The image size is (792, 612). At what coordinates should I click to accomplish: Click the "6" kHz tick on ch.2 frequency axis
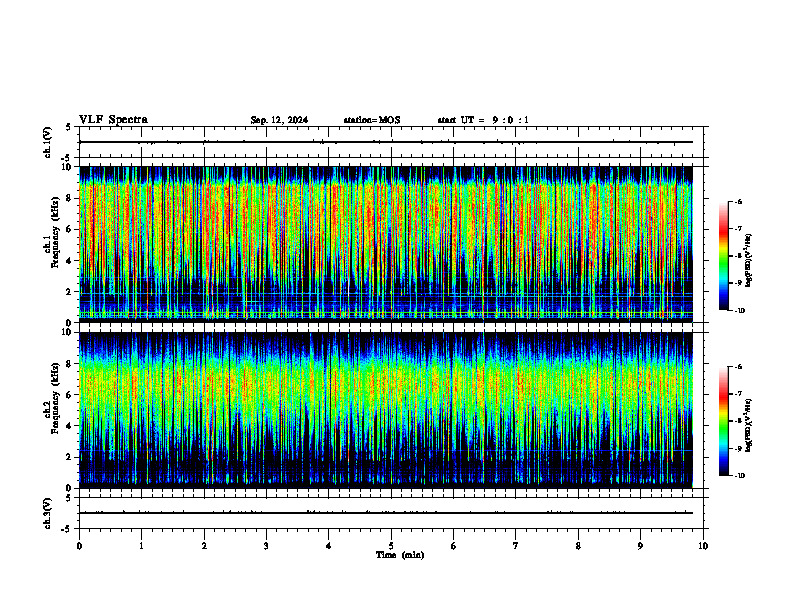[x=70, y=395]
